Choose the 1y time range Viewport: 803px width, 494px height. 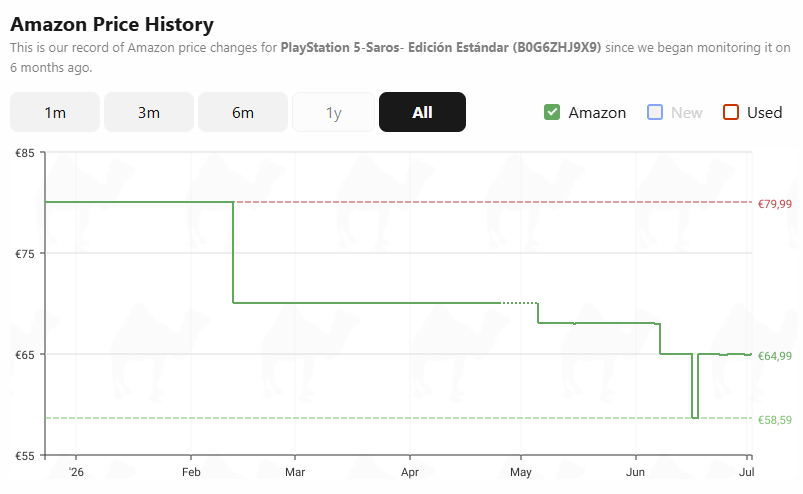tap(333, 112)
